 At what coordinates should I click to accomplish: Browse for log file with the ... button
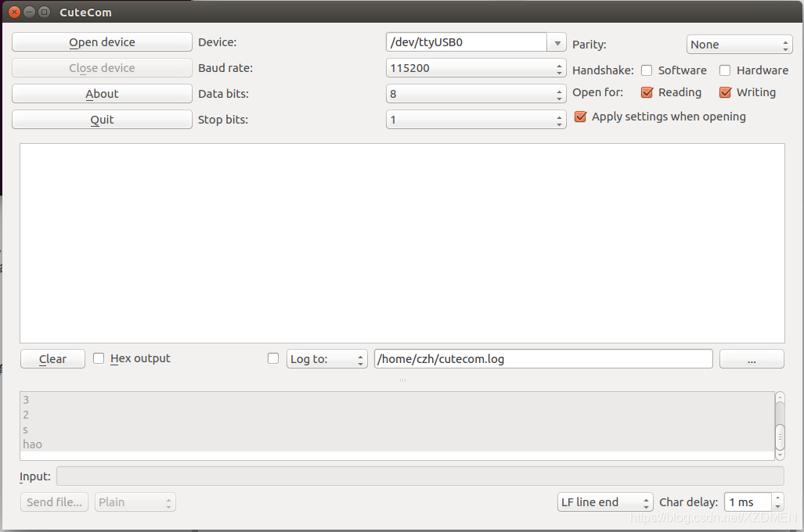click(752, 359)
